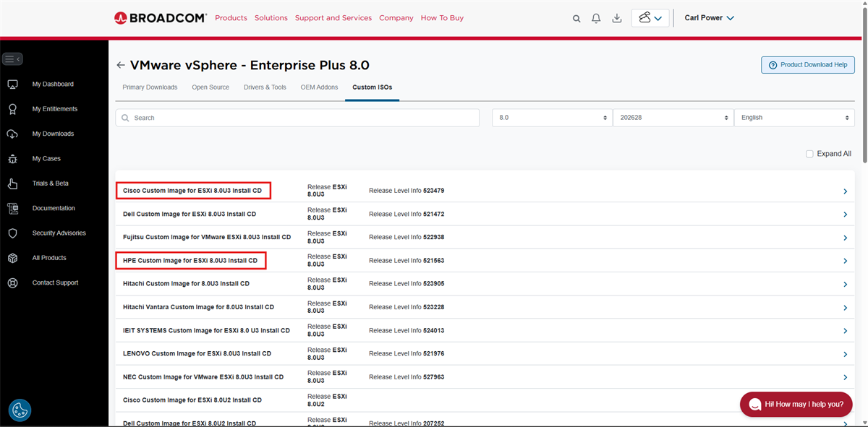The height and width of the screenshot is (427, 868).
Task: Open the 202628 release dropdown
Action: (x=673, y=118)
